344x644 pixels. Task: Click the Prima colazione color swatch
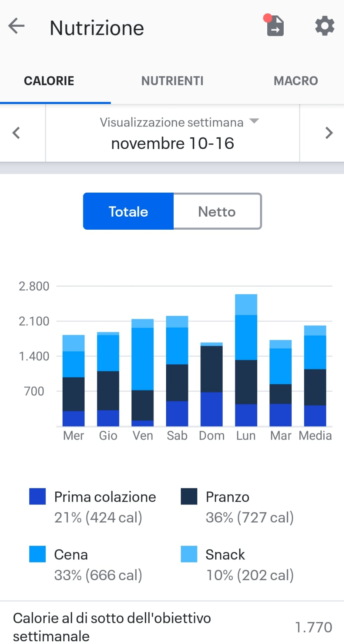(x=37, y=496)
